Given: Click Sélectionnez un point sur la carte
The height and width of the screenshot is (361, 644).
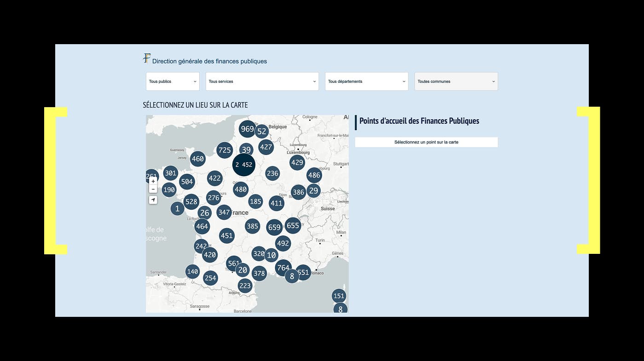Looking at the screenshot, I should (x=426, y=142).
